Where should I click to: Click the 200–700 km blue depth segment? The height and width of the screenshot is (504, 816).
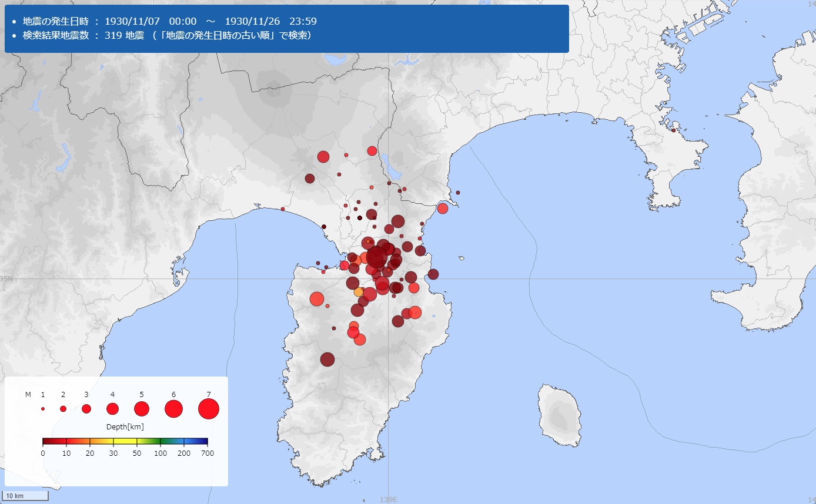[196, 441]
